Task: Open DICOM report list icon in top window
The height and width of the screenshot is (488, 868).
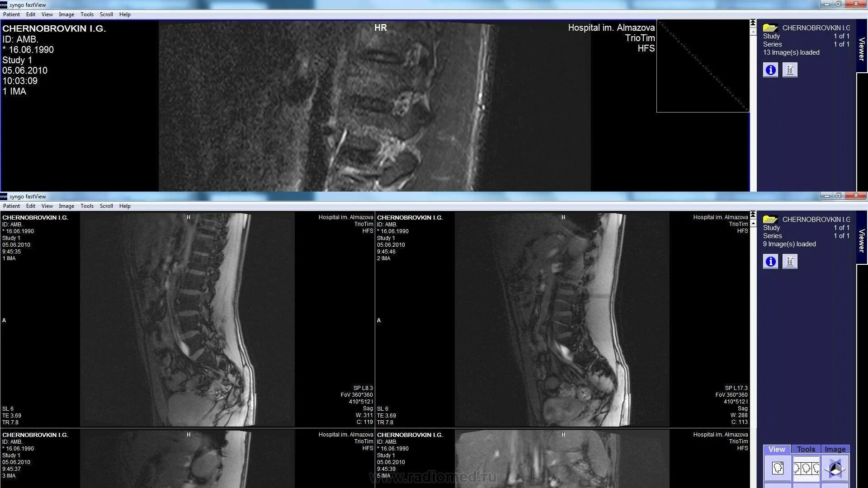Action: [x=790, y=70]
